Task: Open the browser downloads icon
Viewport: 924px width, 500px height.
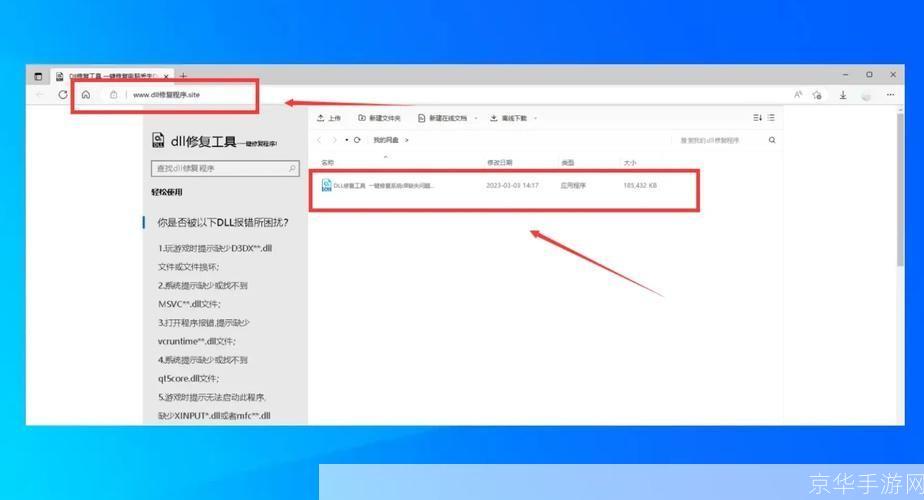Action: 843,94
